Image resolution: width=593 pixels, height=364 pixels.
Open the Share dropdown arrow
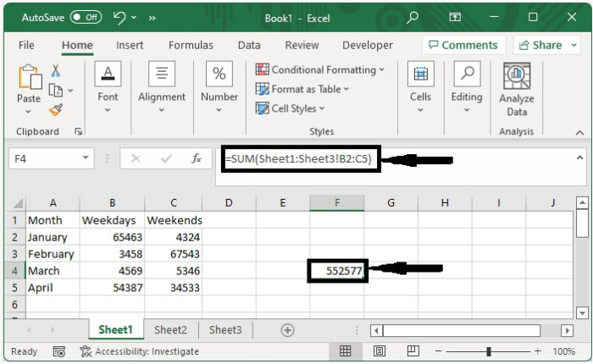pyautogui.click(x=574, y=45)
